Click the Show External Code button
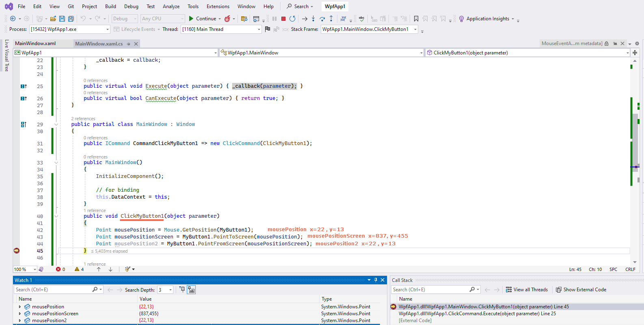 coord(581,290)
